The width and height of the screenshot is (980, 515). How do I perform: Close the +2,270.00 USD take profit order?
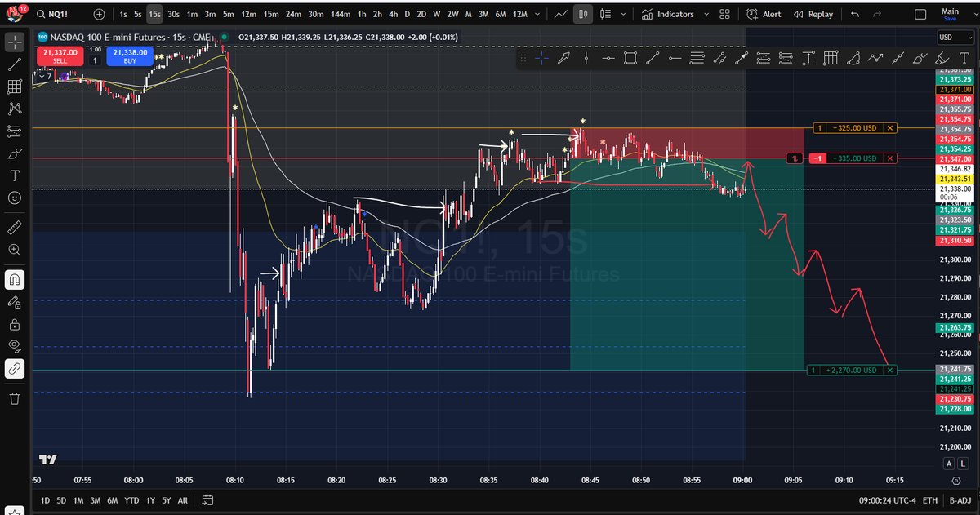click(890, 371)
